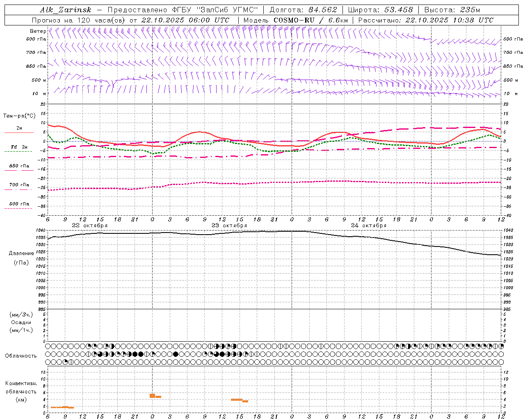
Task: Select the longitude value 84.562
Action: (x=323, y=10)
